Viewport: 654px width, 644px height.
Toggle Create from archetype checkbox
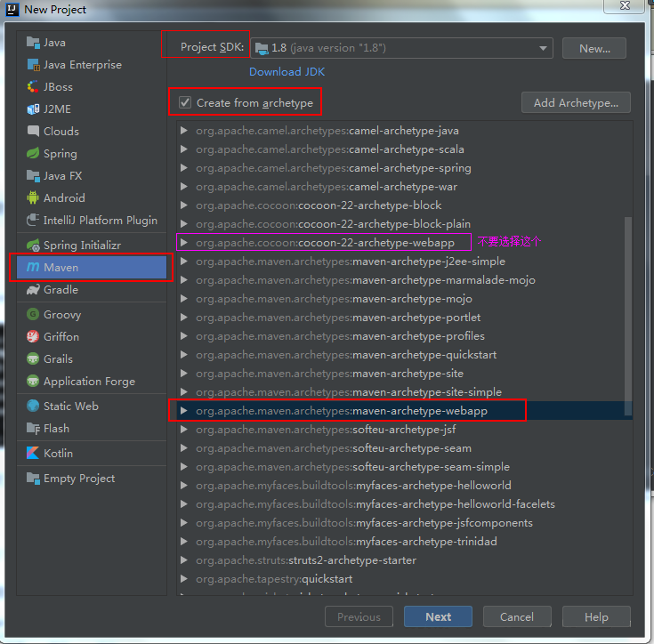click(185, 102)
